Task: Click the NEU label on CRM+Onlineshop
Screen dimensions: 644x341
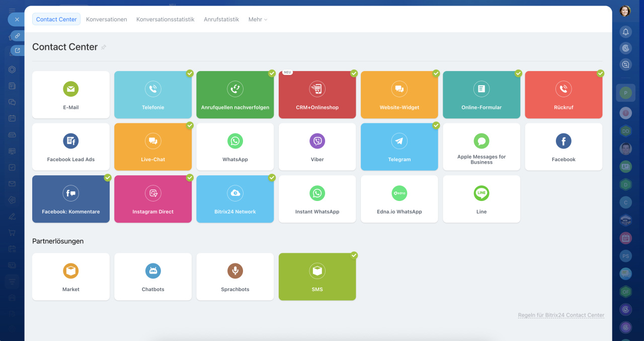Action: (287, 73)
